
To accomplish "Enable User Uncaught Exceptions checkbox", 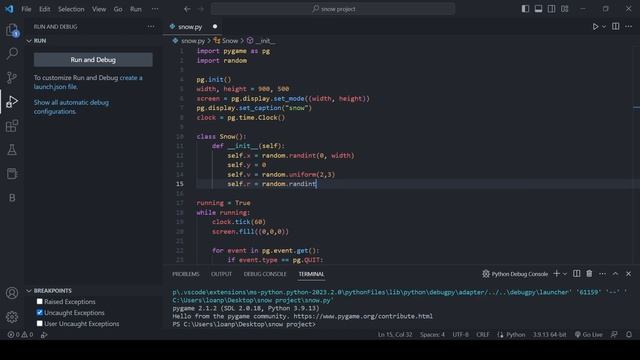I will [x=40, y=324].
